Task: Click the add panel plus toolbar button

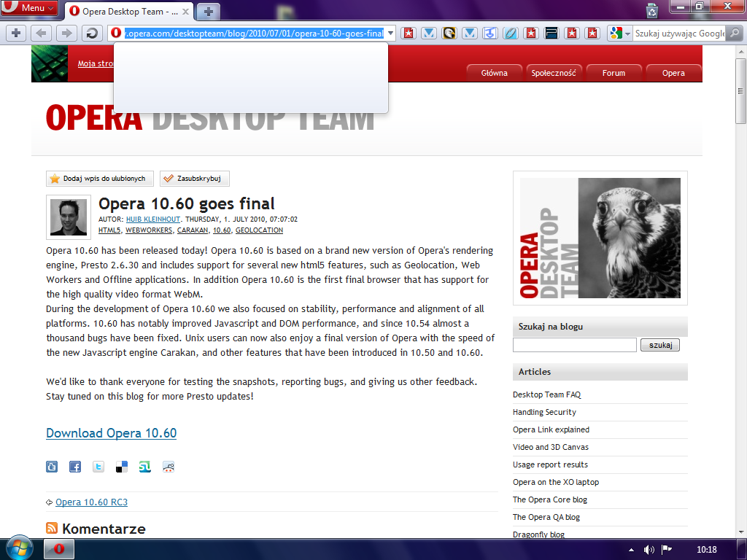Action: click(x=16, y=33)
